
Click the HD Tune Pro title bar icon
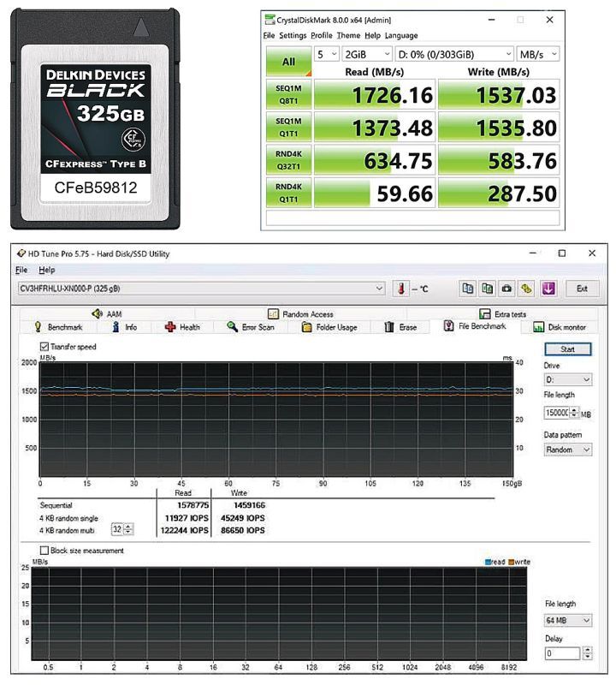tap(21, 253)
